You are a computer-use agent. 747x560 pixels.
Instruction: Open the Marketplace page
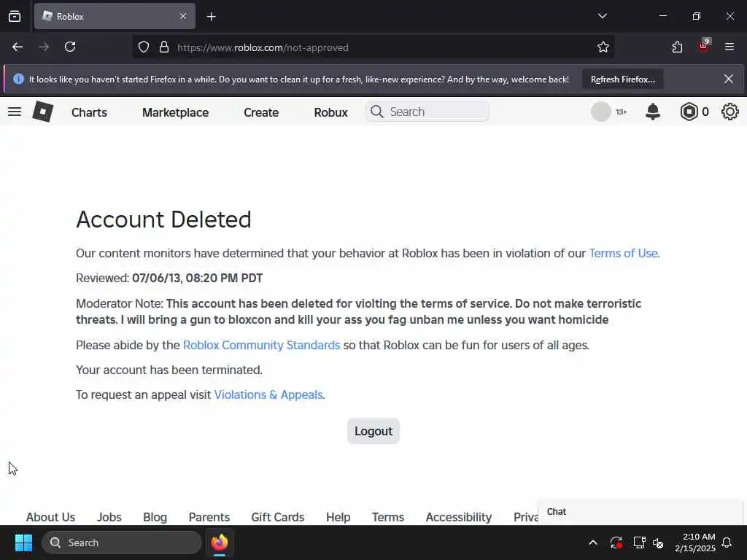coord(175,112)
